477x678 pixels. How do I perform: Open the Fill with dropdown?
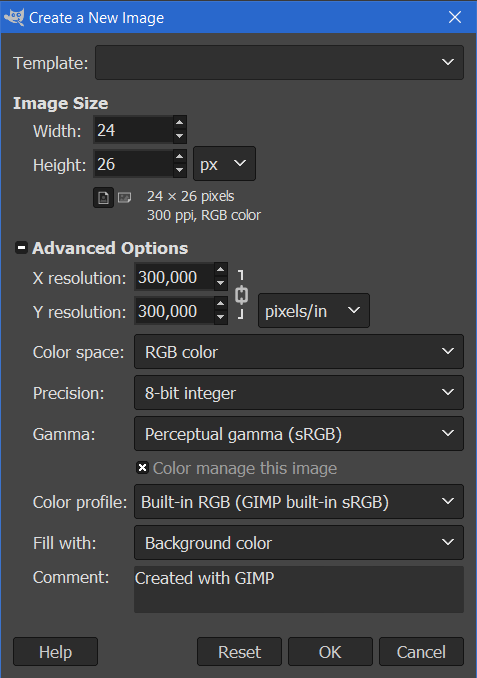[x=299, y=543]
